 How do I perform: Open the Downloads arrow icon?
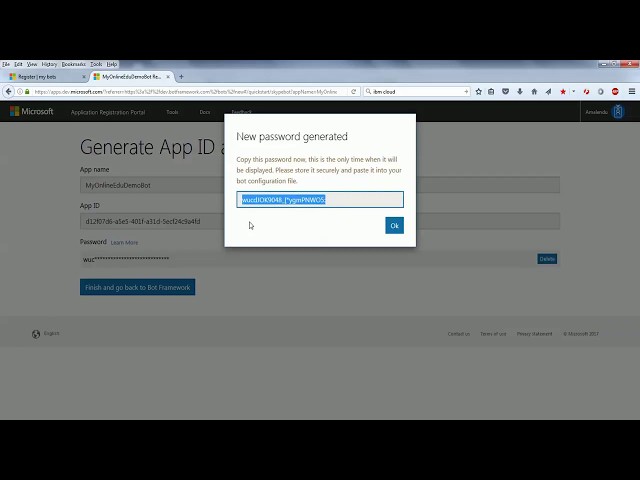(x=520, y=91)
